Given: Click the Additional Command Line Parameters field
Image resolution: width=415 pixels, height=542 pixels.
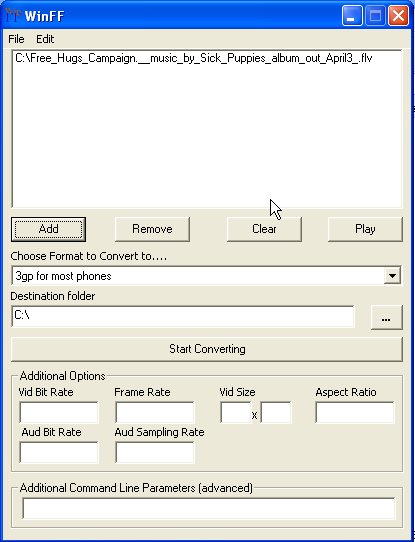Looking at the screenshot, I should pos(209,508).
